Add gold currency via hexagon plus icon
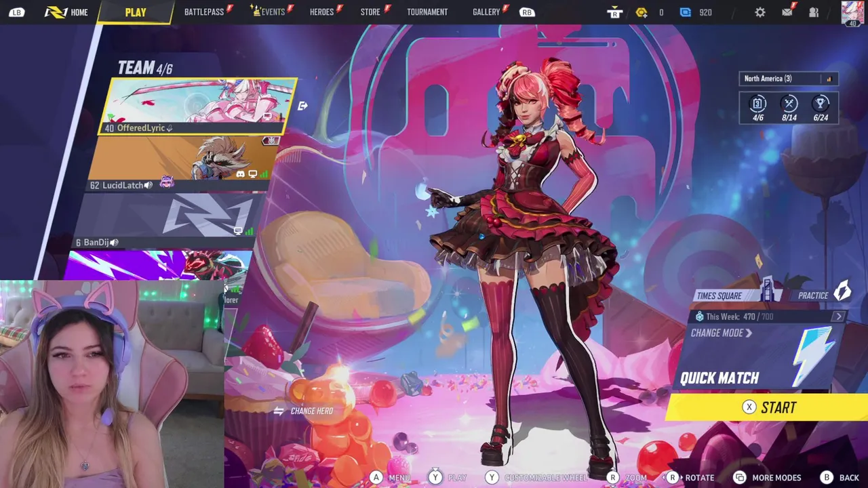 pos(642,12)
